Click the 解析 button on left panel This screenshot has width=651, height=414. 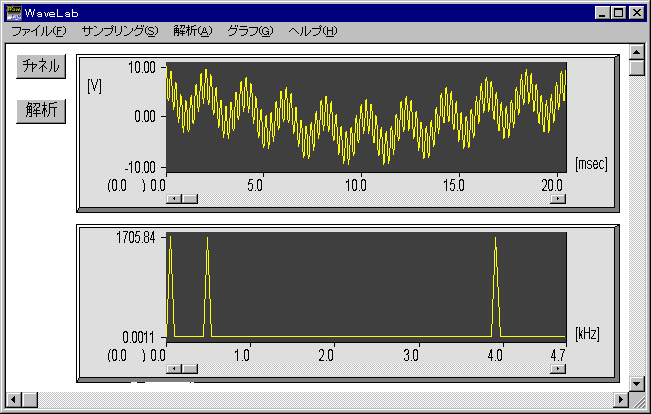coord(41,111)
